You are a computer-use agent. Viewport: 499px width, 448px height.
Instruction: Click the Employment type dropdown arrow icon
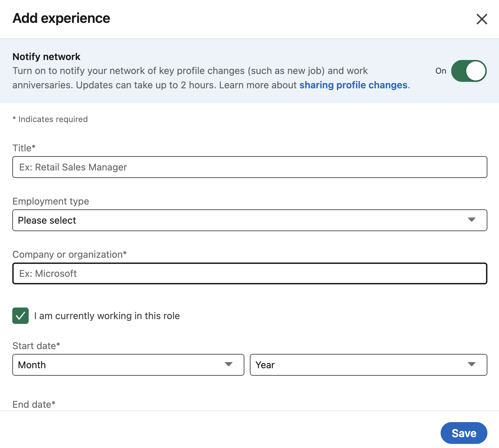472,220
